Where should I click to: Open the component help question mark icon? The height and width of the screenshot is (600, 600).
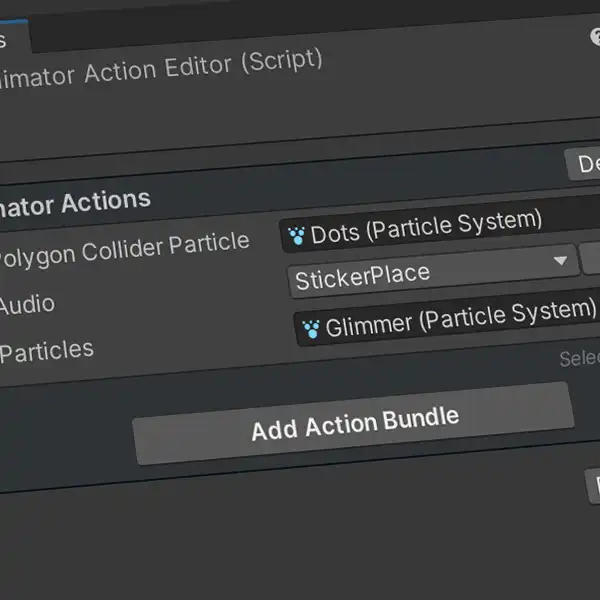(x=595, y=37)
